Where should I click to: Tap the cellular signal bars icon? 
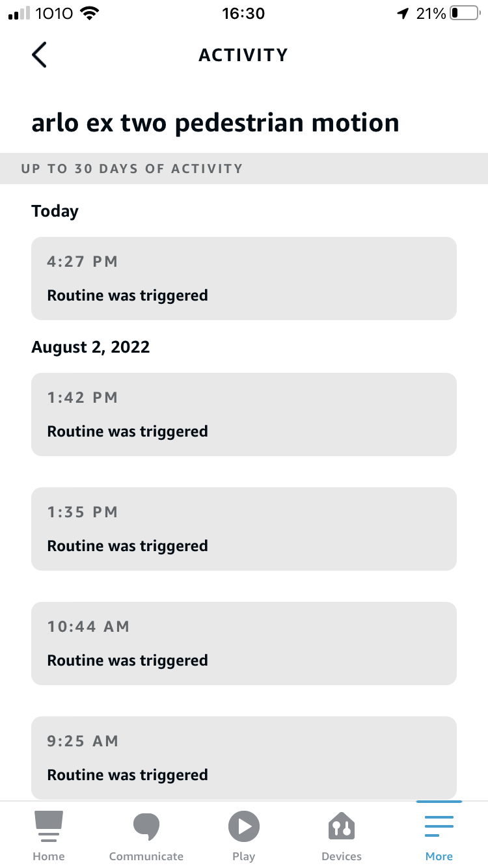pos(20,13)
